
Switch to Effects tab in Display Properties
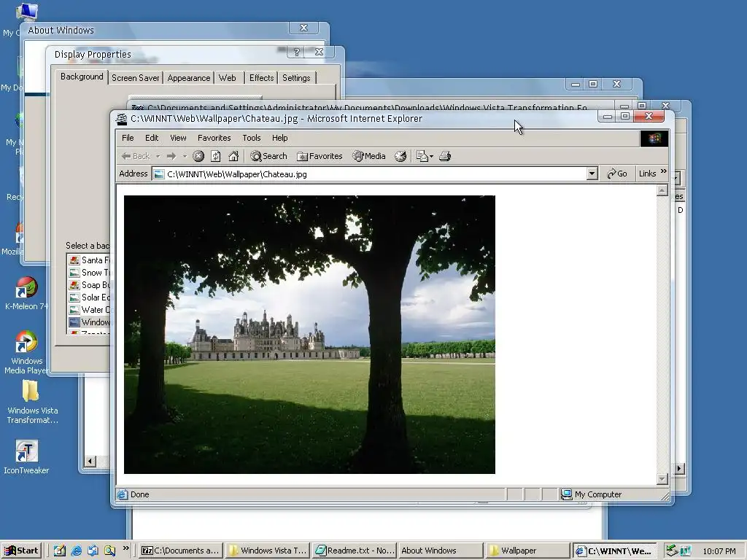click(262, 78)
